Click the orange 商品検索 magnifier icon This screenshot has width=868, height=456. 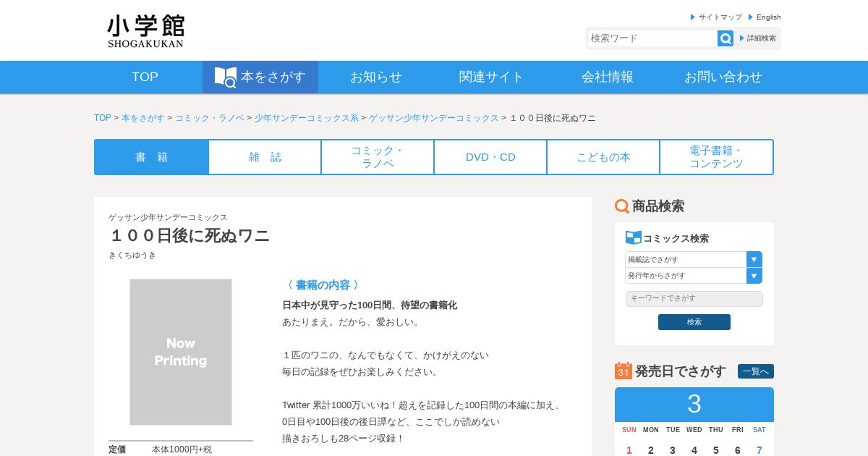pos(622,206)
